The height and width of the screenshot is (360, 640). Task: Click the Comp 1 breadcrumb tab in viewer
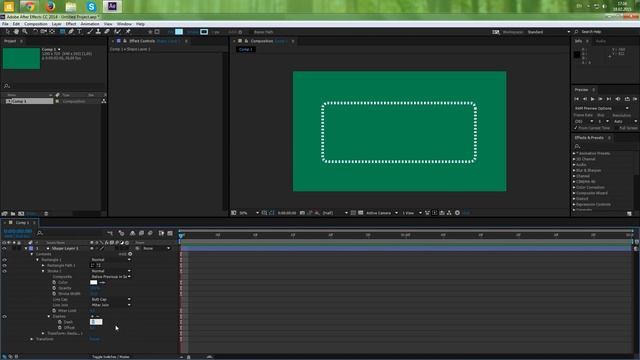pyautogui.click(x=246, y=49)
